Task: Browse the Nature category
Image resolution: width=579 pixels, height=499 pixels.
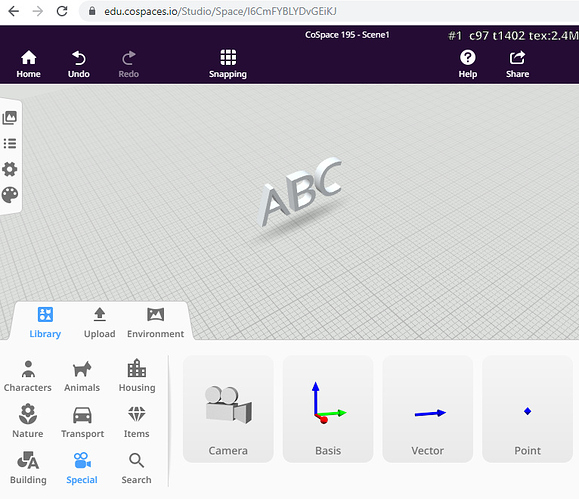Action: (x=28, y=421)
